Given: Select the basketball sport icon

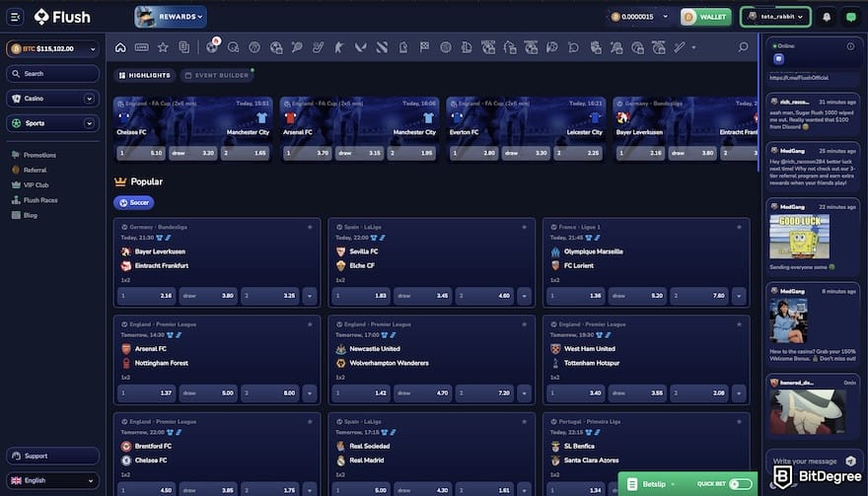Looking at the screenshot, I should coord(254,47).
